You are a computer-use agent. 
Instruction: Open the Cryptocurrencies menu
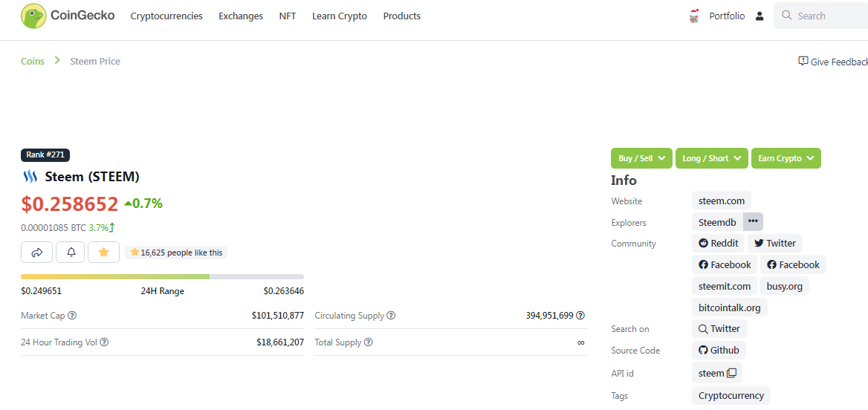click(x=166, y=16)
